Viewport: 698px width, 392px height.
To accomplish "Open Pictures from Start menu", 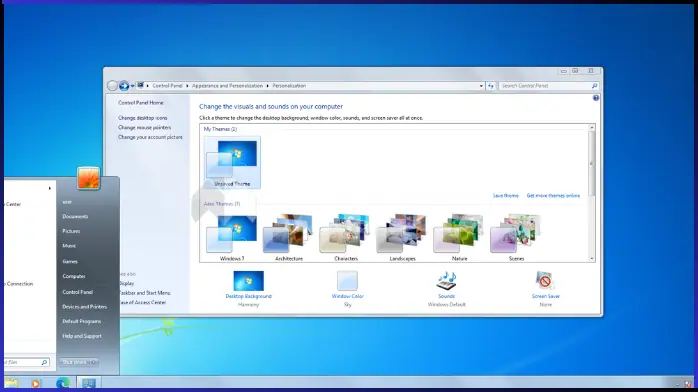I will [71, 231].
